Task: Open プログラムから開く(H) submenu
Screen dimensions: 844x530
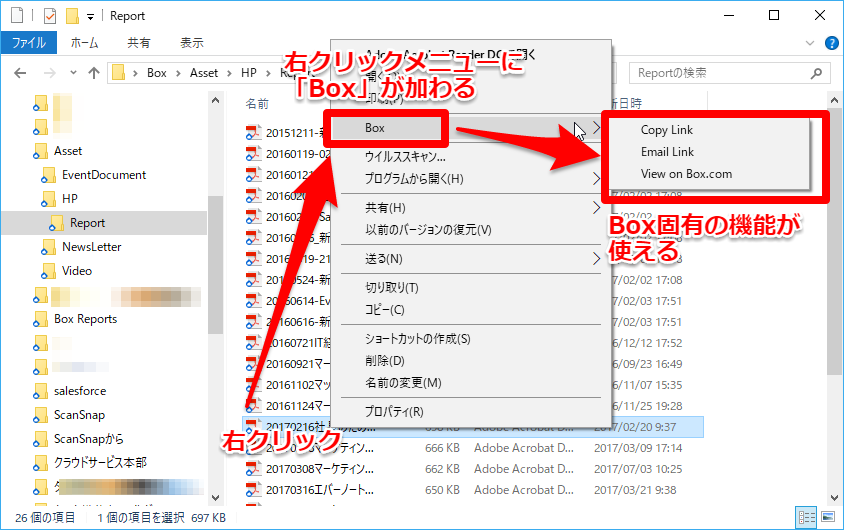Action: 414,179
